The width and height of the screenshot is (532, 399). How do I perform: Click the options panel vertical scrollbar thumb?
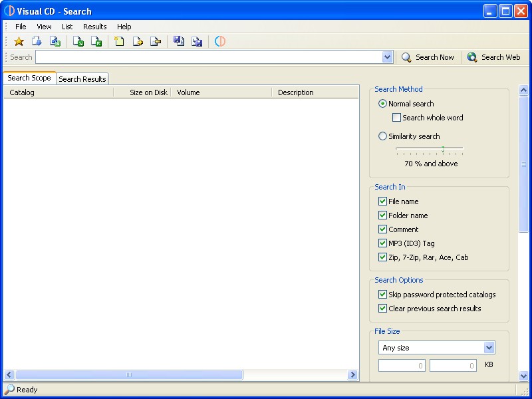coord(523,164)
